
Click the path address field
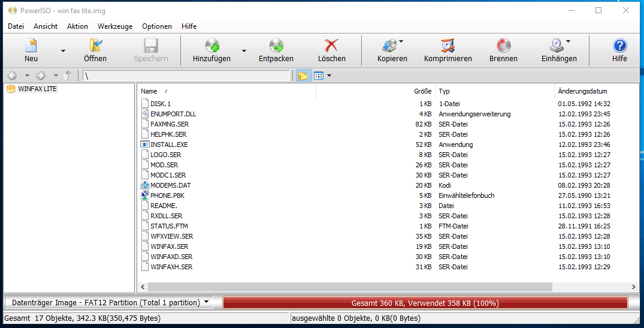click(x=186, y=76)
